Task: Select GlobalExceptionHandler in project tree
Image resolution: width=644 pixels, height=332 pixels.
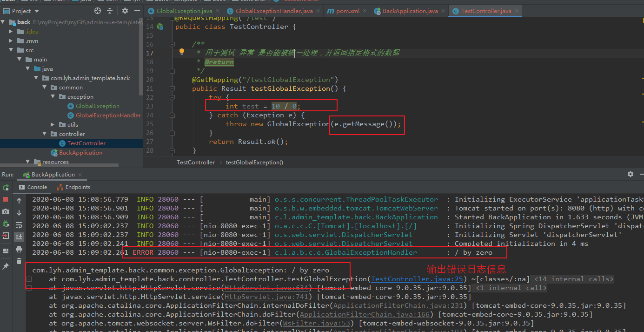Action: pyautogui.click(x=104, y=115)
